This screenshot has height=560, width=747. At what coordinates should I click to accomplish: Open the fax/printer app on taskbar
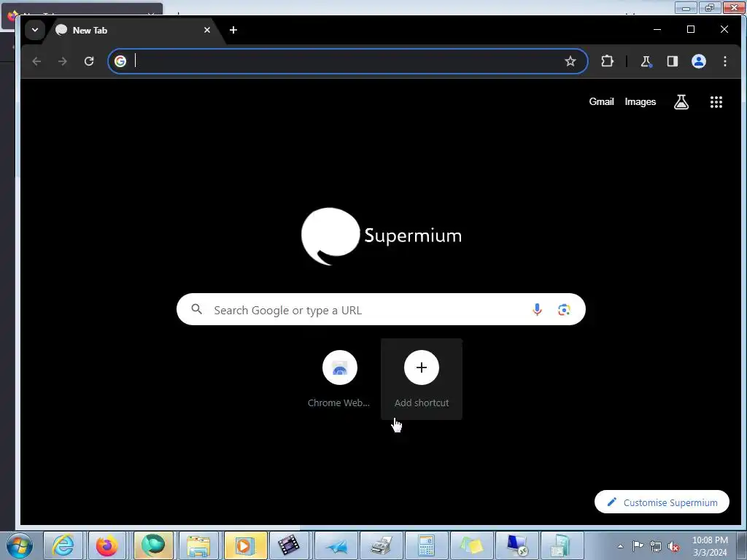(382, 545)
